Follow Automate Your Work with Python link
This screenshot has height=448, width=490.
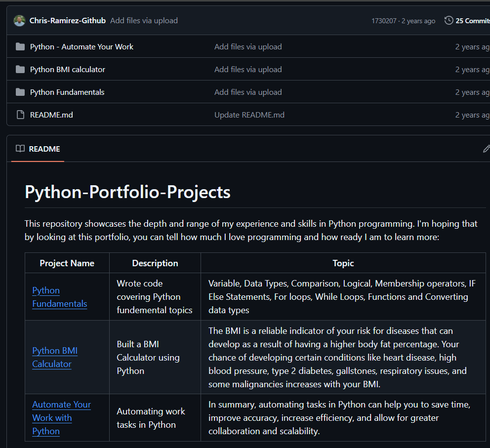(x=61, y=418)
